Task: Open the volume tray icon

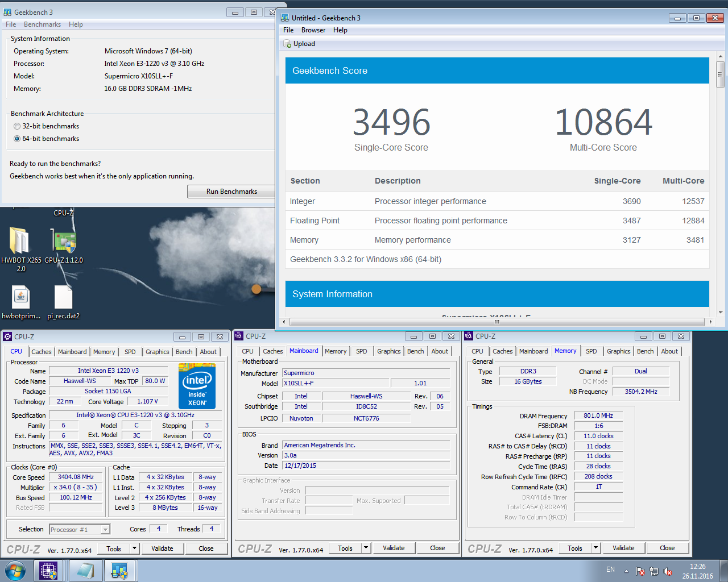Action: 668,571
